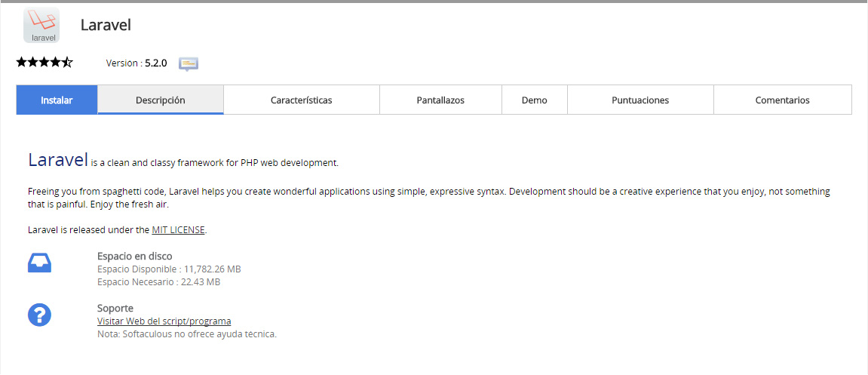Go to the Puntuaciones tab
Screen dimensions: 868x375
pos(640,100)
